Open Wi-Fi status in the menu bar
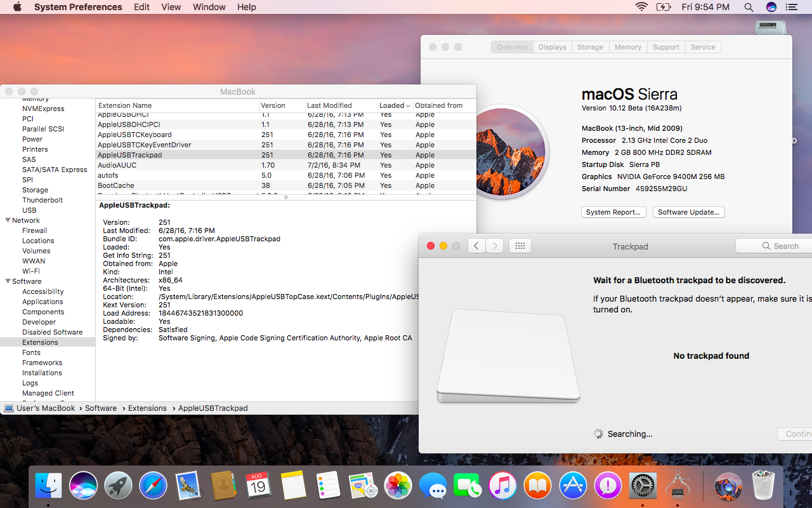The image size is (812, 508). tap(641, 7)
